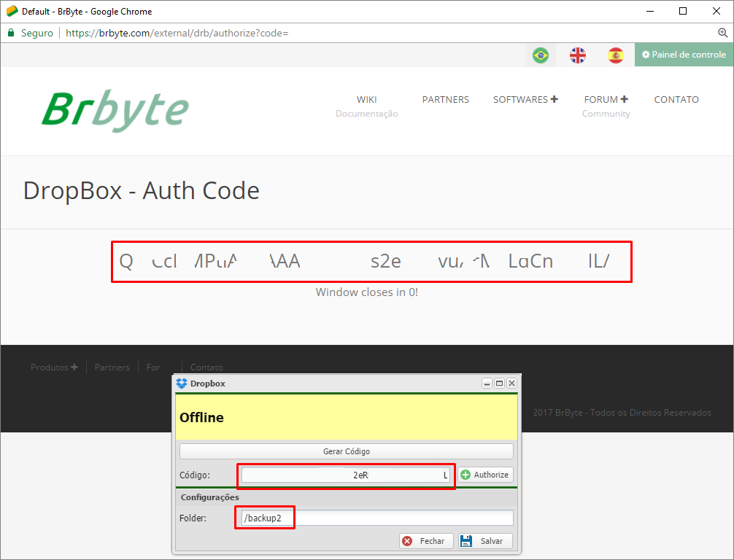The width and height of the screenshot is (734, 560).
Task: Select the Brazilian flag language icon
Action: pos(540,55)
